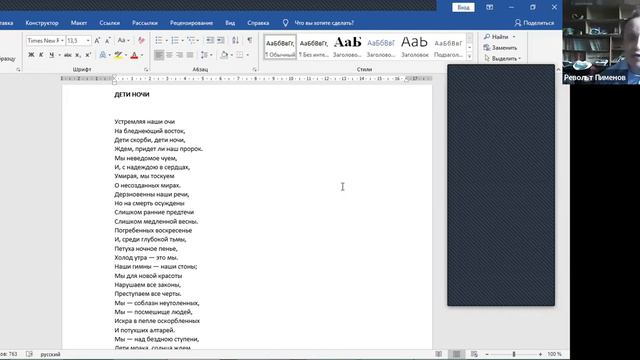Open Абзац dialog launcher
640x360 pixels.
click(255, 70)
